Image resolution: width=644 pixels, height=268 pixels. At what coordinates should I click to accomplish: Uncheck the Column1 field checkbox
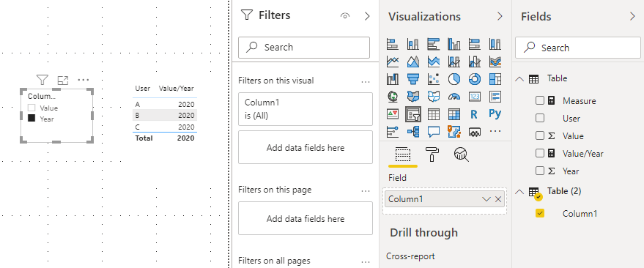[540, 213]
